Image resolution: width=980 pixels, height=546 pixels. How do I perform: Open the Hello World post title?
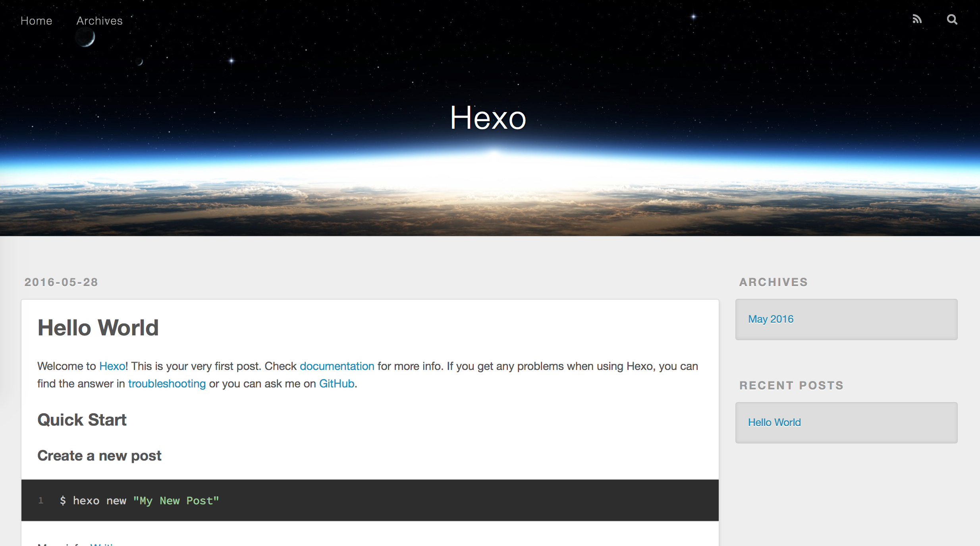pos(98,328)
